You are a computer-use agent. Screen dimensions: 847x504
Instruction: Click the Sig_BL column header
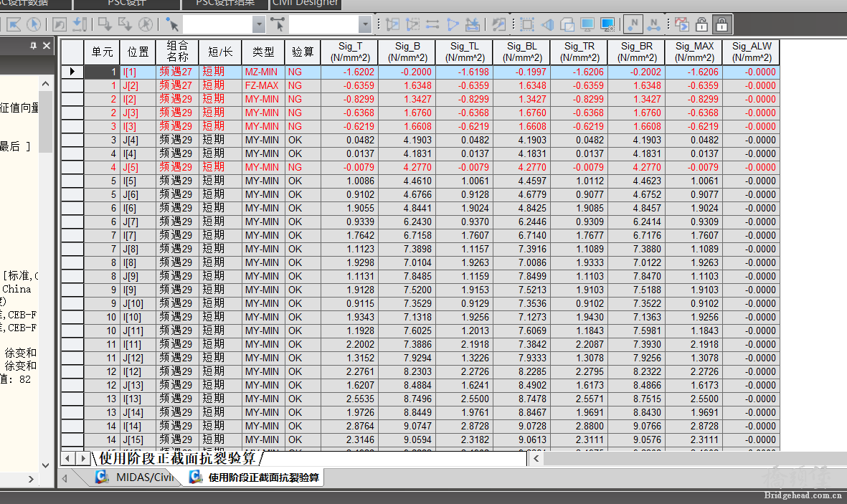[x=521, y=52]
